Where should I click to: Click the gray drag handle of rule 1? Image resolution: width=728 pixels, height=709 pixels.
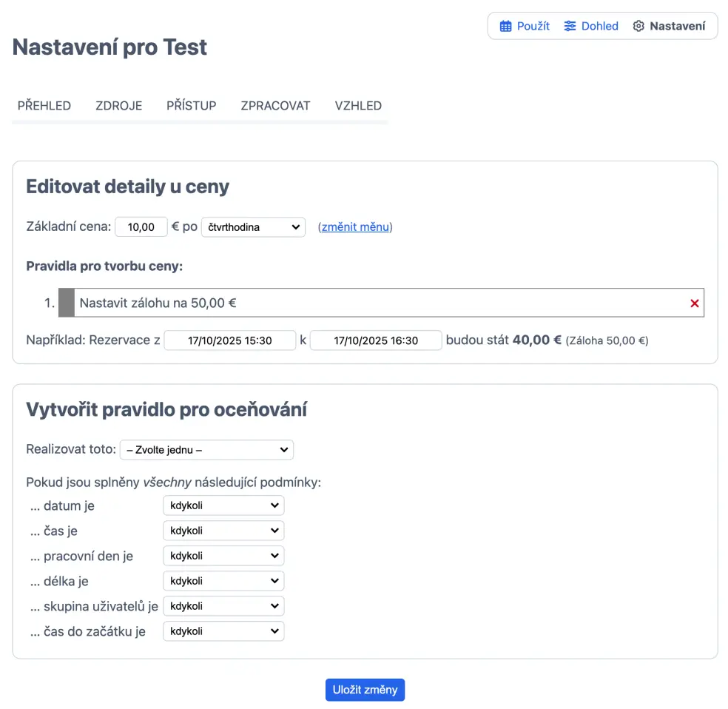[x=66, y=303]
